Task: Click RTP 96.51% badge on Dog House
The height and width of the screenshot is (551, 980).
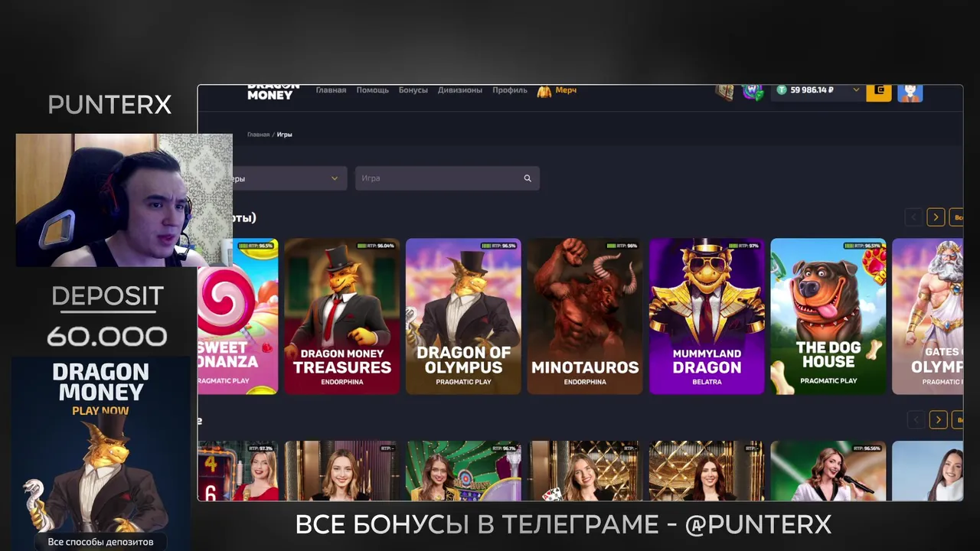Action: coord(862,246)
